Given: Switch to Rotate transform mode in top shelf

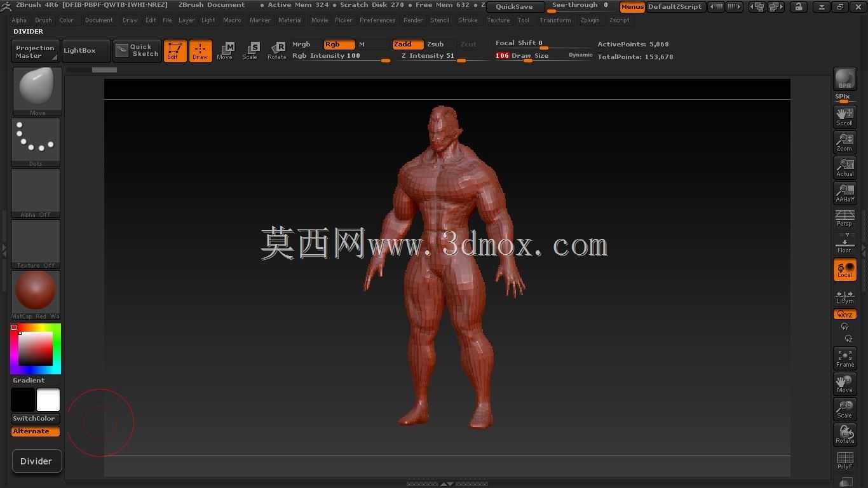Looking at the screenshot, I should point(277,51).
